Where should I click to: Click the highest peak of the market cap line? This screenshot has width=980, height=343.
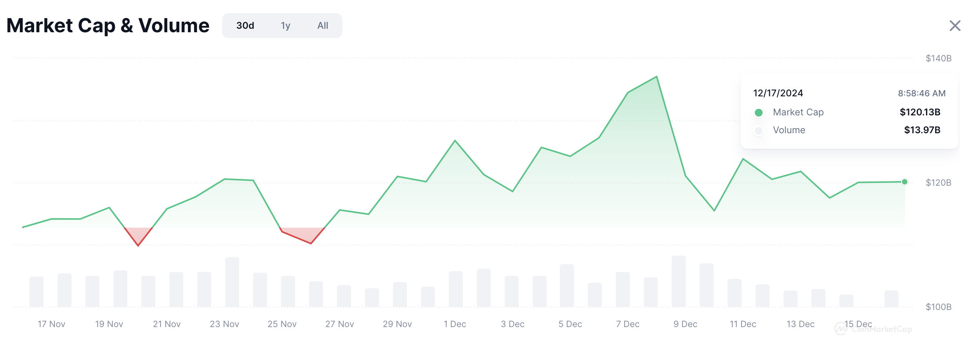657,77
